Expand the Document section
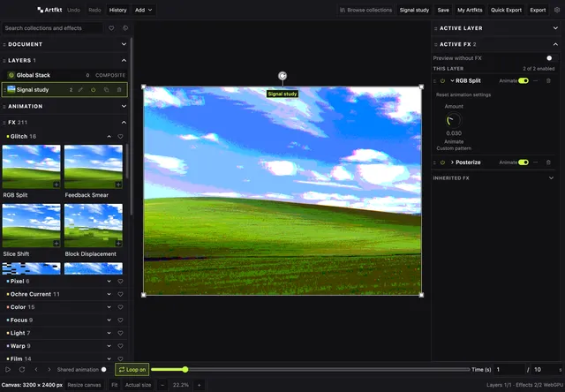Viewport: 565px width, 392px height. (x=124, y=44)
